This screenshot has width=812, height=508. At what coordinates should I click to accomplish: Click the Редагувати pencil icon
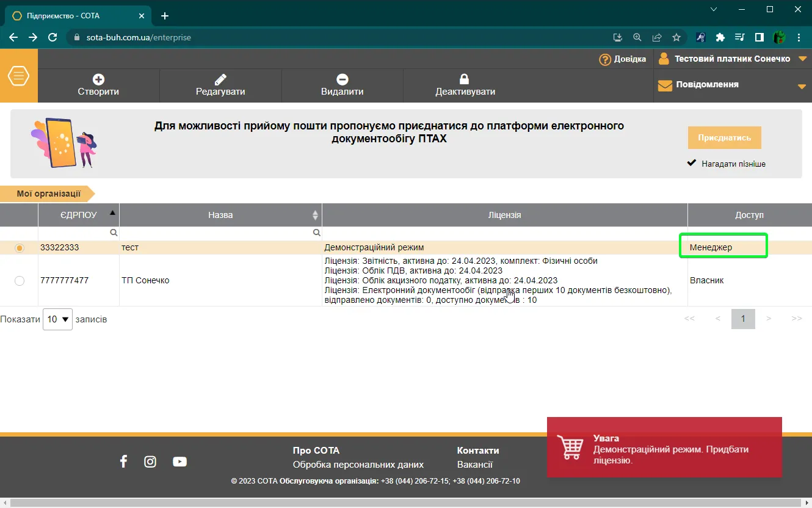click(220, 79)
